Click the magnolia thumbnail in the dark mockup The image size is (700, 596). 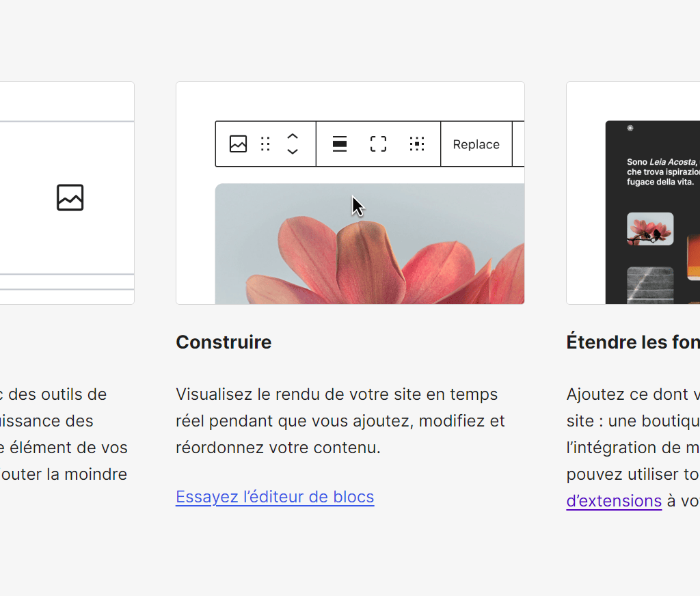pyautogui.click(x=650, y=228)
